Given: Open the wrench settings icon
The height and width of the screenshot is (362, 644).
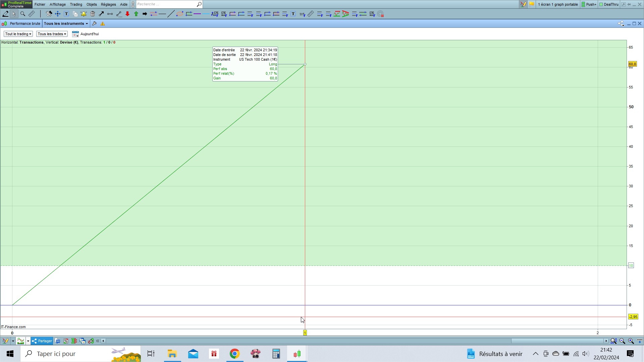Looking at the screenshot, I should (94, 23).
